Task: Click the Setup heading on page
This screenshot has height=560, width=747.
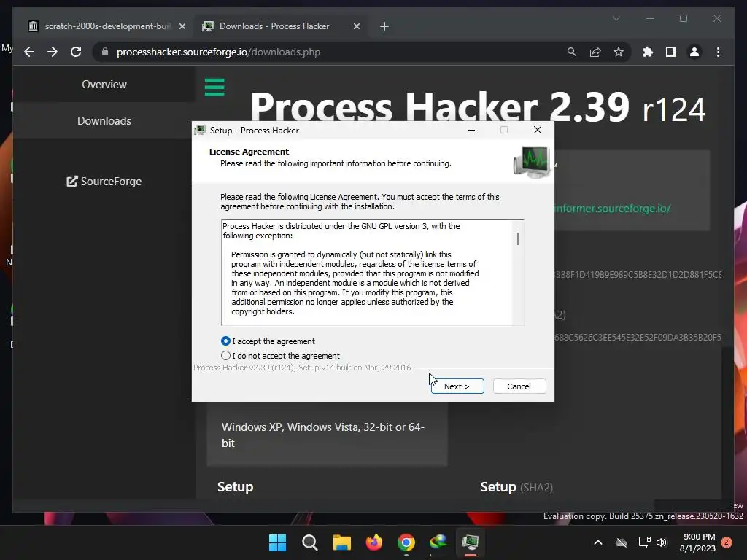Action: pyautogui.click(x=236, y=486)
